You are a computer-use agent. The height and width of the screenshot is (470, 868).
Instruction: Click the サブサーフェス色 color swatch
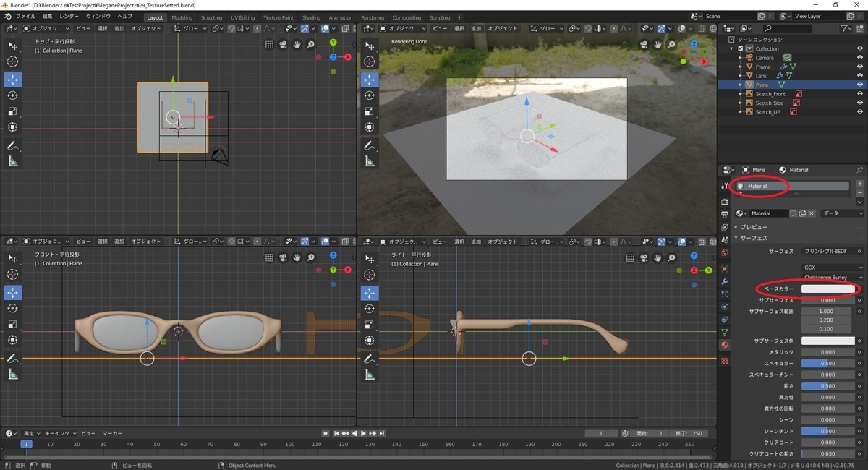pos(827,341)
